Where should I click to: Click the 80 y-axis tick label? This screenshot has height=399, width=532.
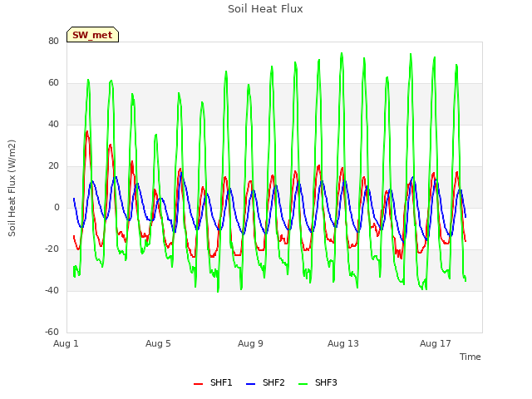point(53,41)
